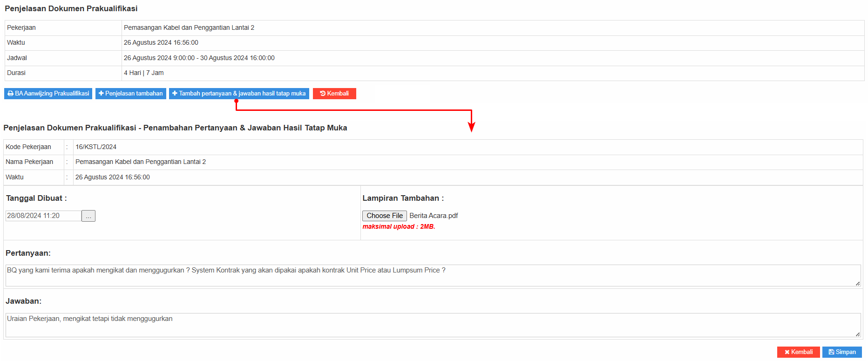Click the heading Penjelasan Dokumen Prakualifikasi at the top
Viewport: 868px width, 361px height.
click(71, 8)
